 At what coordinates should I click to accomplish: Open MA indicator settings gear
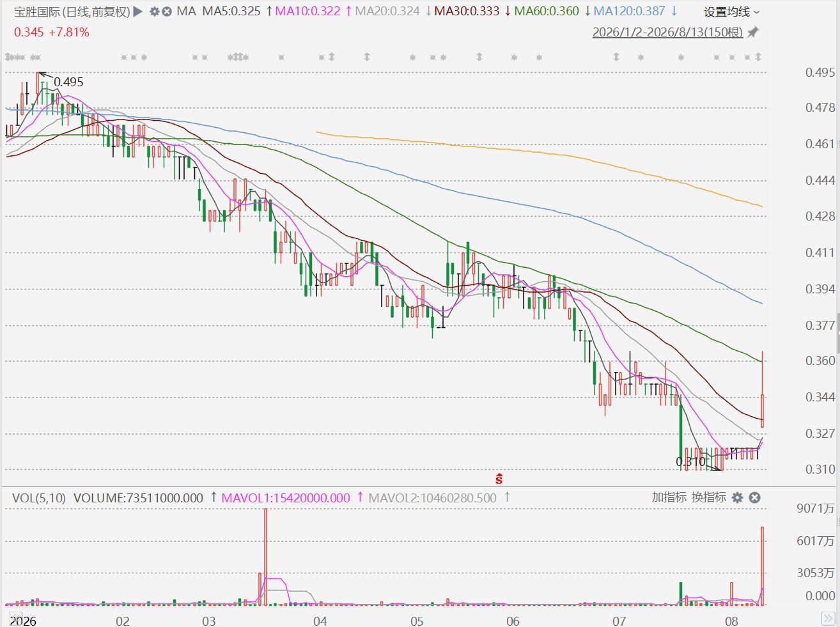pyautogui.click(x=155, y=12)
